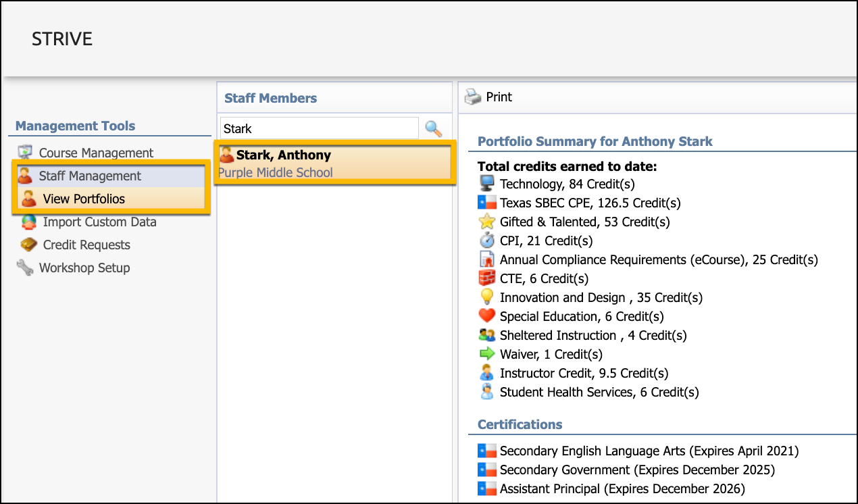Click Special Education, 6 Credit(s)
The width and height of the screenshot is (858, 504).
point(582,316)
